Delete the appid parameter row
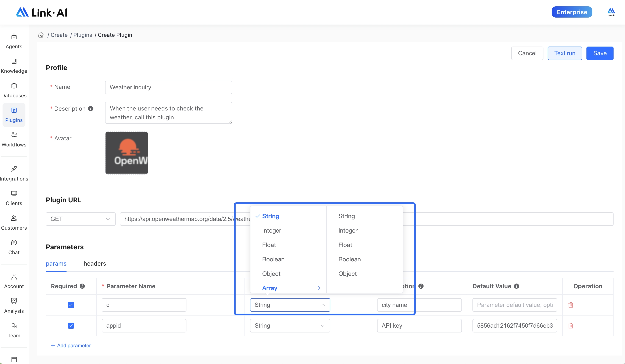 pyautogui.click(x=571, y=326)
